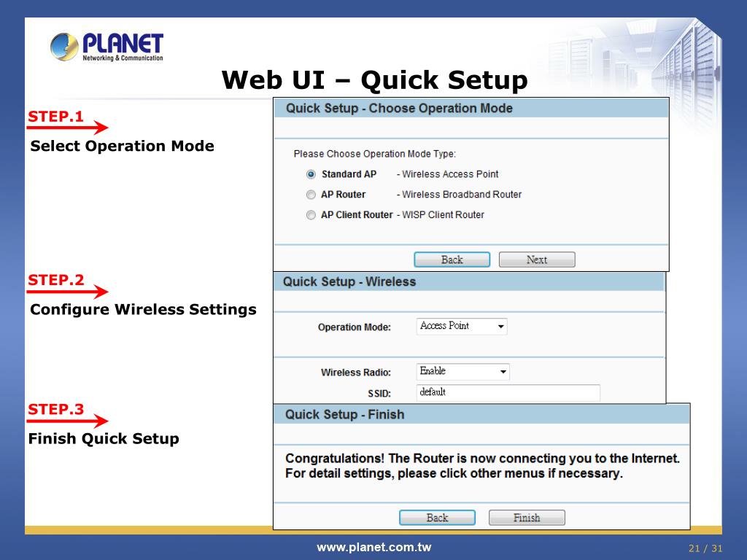This screenshot has width=747, height=560.
Task: Click the Next button
Action: click(x=537, y=260)
